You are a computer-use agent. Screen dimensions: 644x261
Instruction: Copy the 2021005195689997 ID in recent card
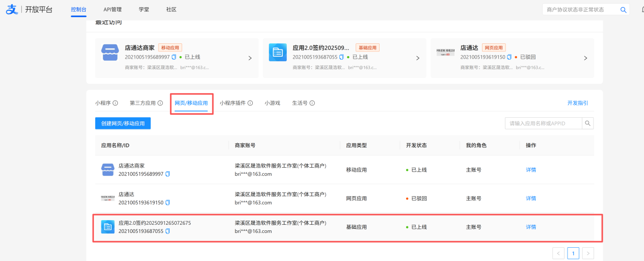pos(174,57)
